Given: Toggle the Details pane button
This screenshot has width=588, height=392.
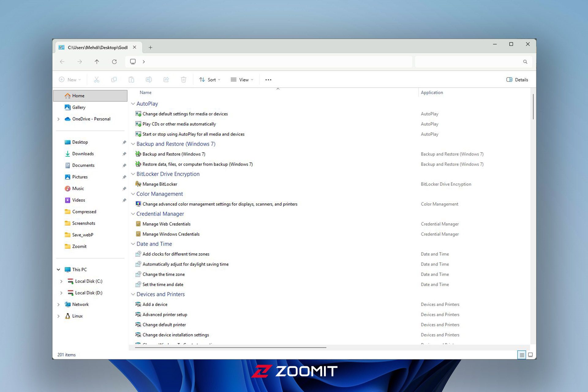Looking at the screenshot, I should coord(517,80).
